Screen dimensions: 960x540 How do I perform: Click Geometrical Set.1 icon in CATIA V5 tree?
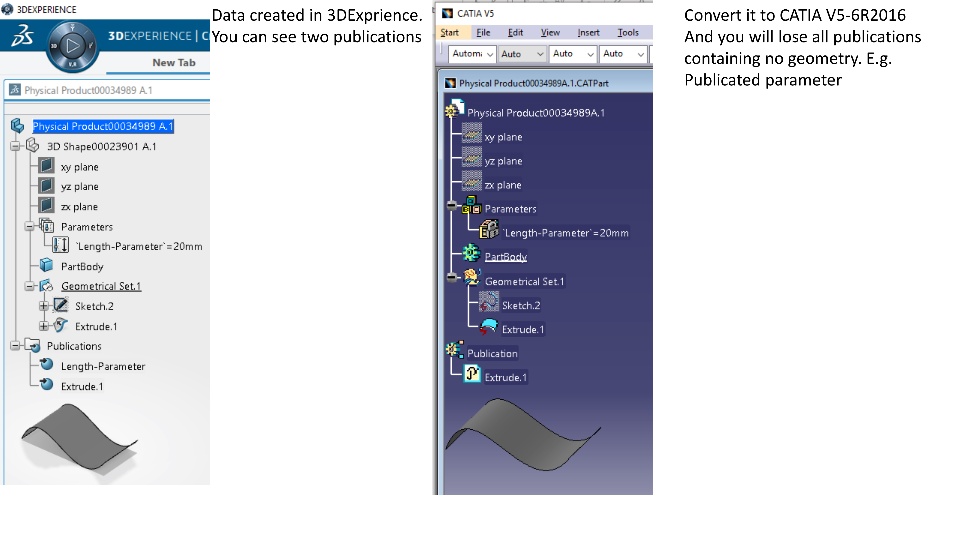pyautogui.click(x=471, y=278)
